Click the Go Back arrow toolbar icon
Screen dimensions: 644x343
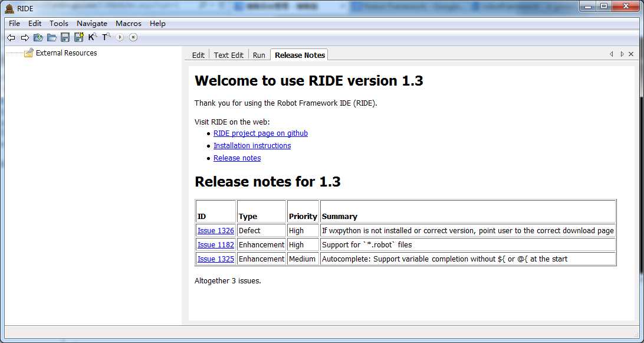coord(11,38)
